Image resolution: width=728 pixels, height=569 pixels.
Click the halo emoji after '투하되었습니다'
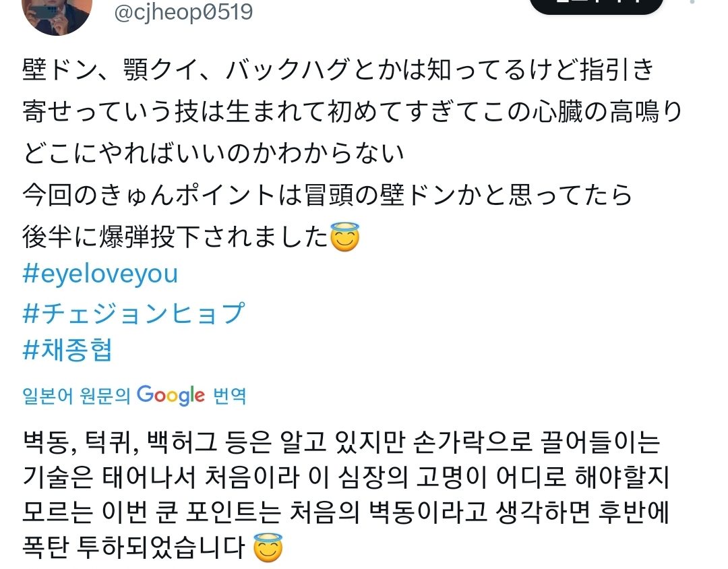click(x=268, y=548)
